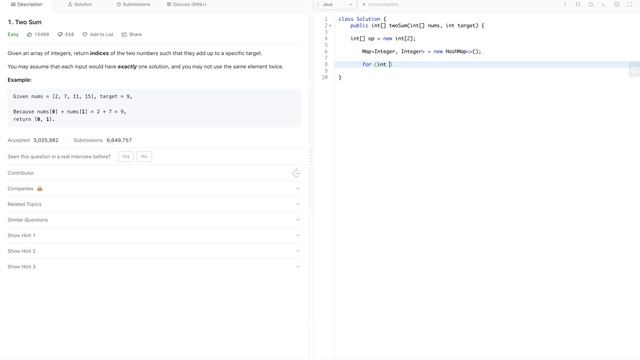This screenshot has height=360, width=640.
Task: Click the Submissions count value
Action: 119,140
